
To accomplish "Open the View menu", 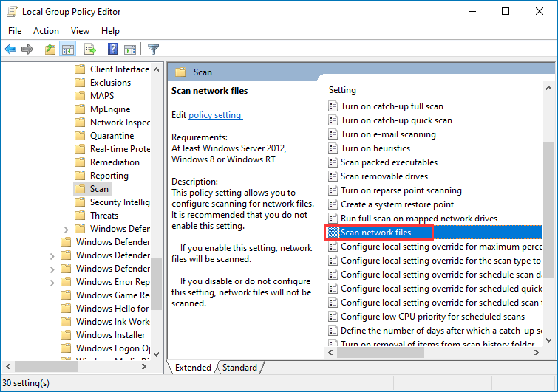I will pyautogui.click(x=80, y=31).
